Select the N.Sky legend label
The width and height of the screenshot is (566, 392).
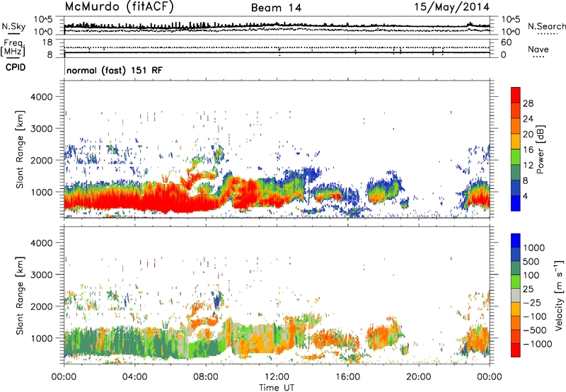(13, 26)
